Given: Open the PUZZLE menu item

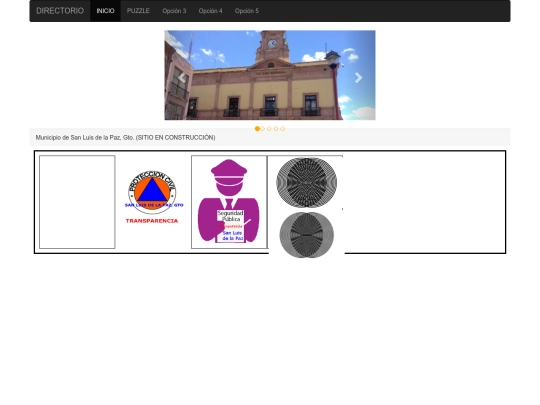Looking at the screenshot, I should [x=138, y=11].
